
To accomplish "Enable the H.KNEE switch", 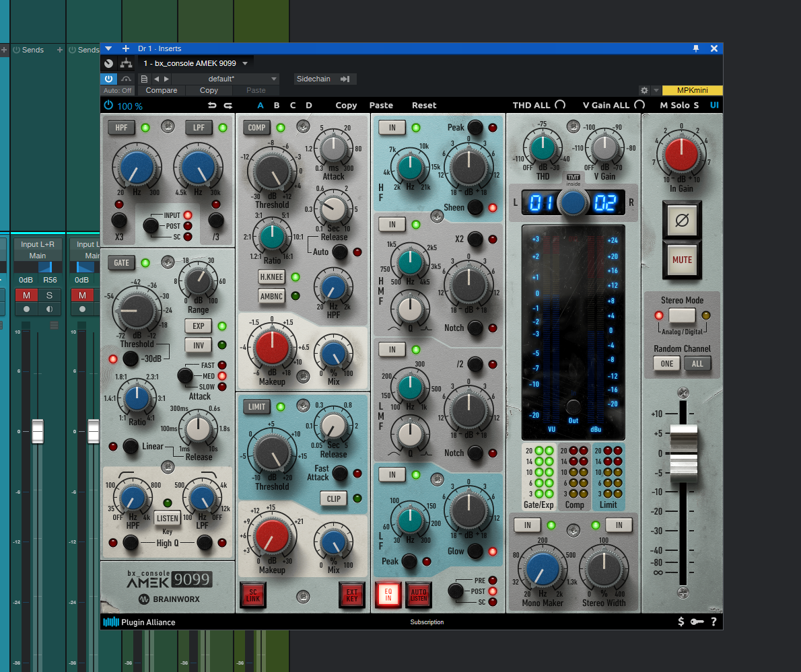I will coord(271,277).
